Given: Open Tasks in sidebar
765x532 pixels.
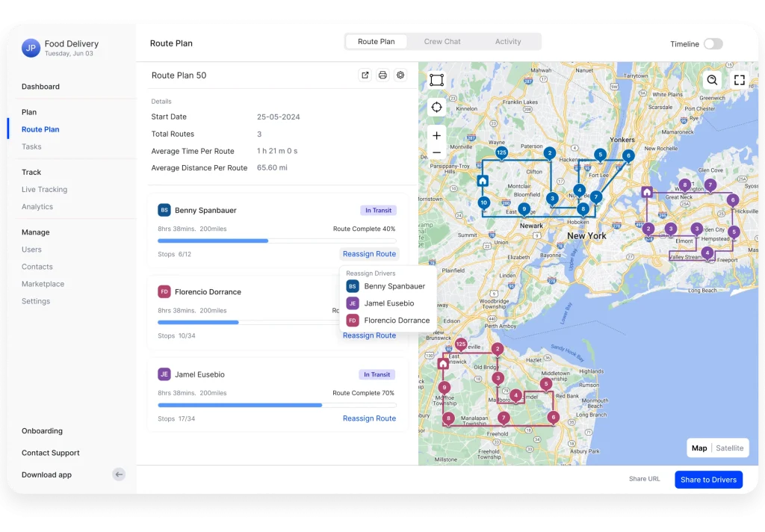Looking at the screenshot, I should (31, 146).
